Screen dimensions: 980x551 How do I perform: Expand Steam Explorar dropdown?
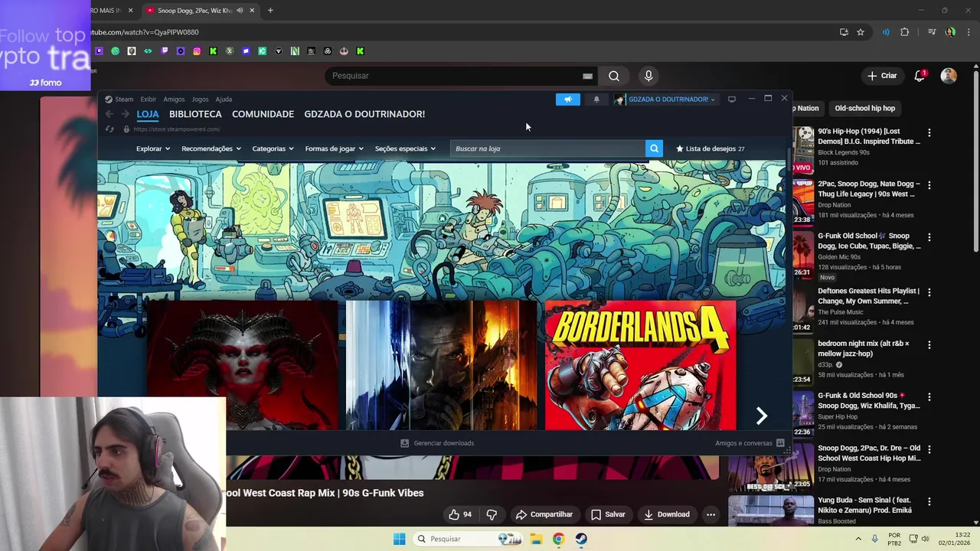[153, 148]
